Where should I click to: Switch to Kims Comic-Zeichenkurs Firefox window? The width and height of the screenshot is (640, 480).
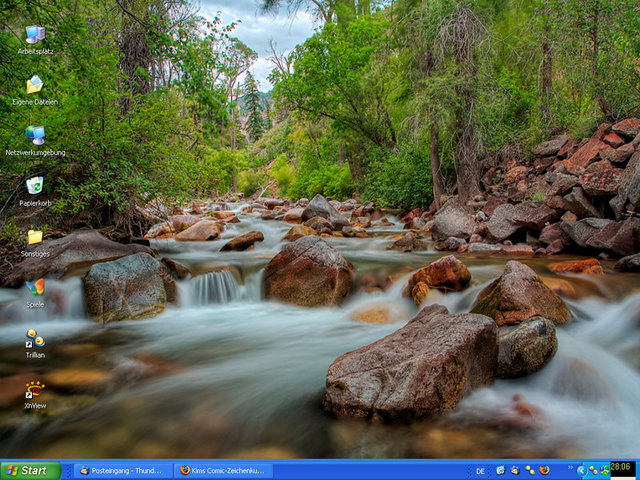click(224, 470)
